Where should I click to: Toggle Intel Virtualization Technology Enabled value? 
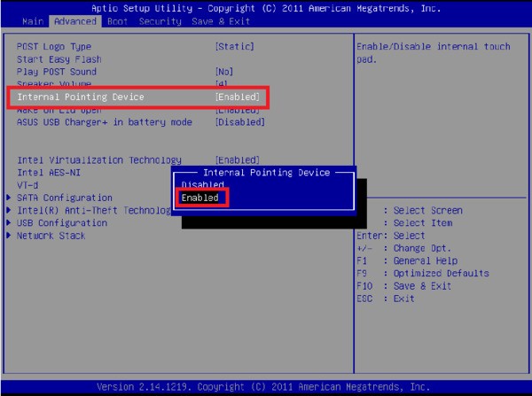(x=238, y=159)
